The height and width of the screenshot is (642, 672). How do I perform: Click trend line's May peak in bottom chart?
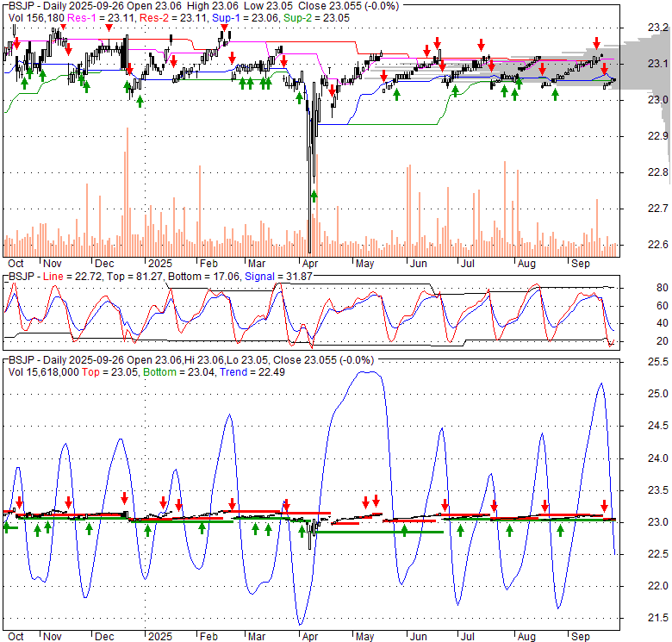click(x=368, y=372)
